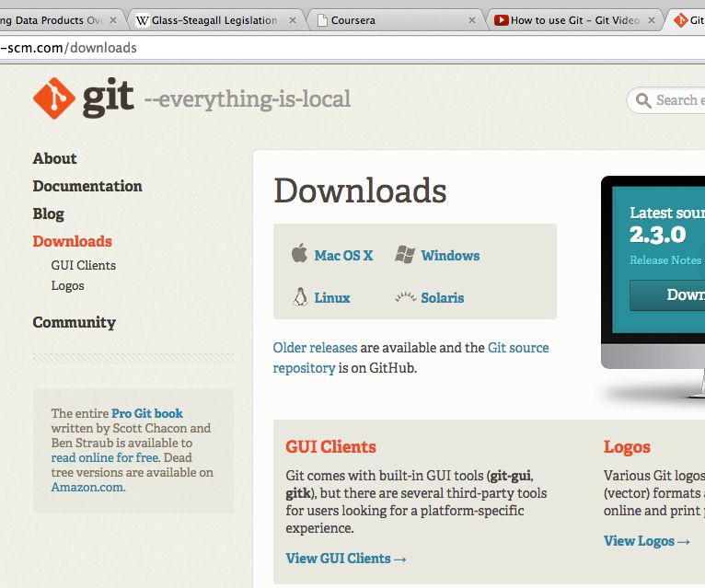Click the YouTube favicon on Git Video tab
Image resolution: width=705 pixels, height=588 pixels.
coord(502,20)
